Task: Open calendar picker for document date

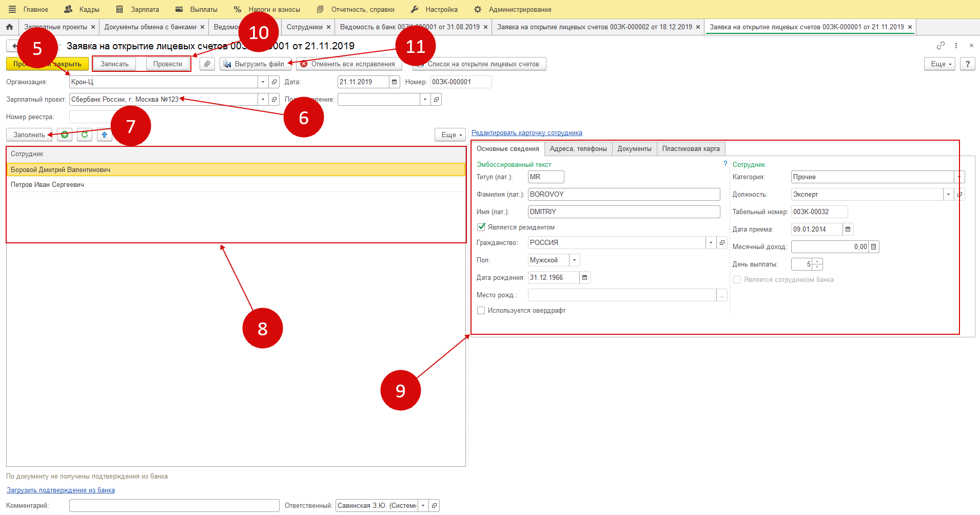Action: [x=394, y=82]
